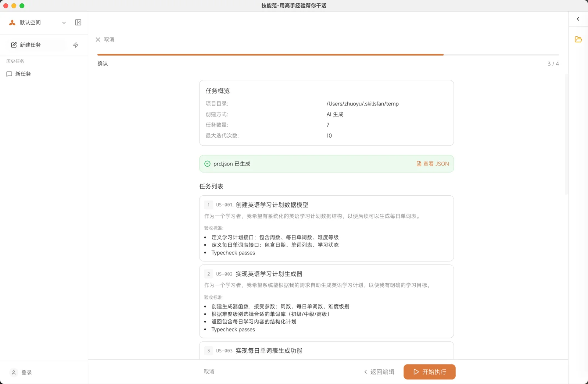Go back with 返回编辑 chevron button
588x384 pixels.
click(x=379, y=372)
